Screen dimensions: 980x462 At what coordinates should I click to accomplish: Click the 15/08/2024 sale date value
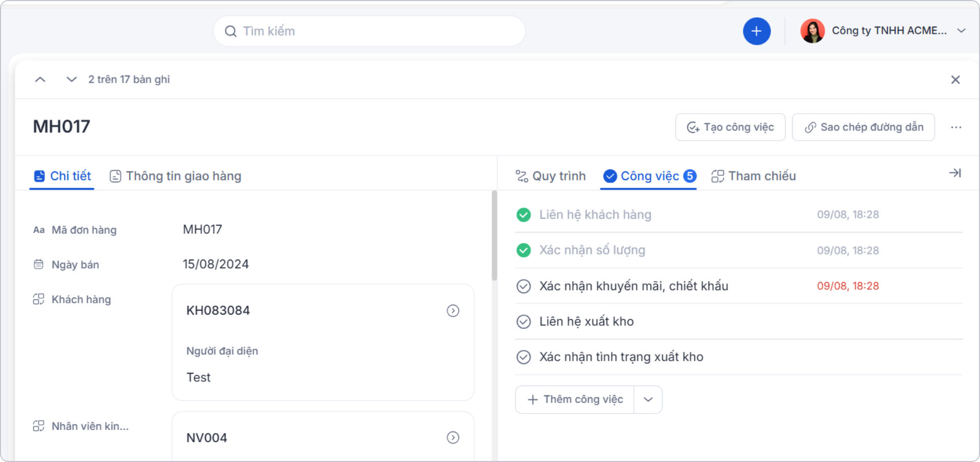pos(216,264)
